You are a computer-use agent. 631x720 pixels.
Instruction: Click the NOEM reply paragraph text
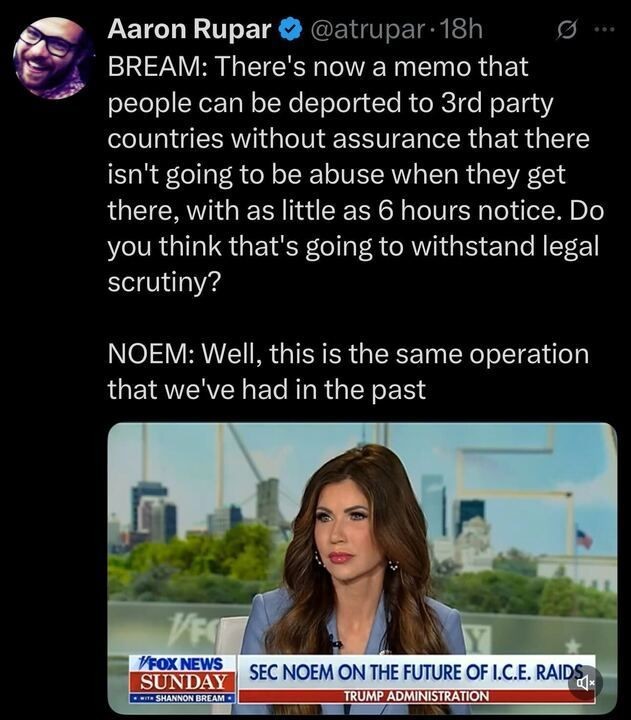pyautogui.click(x=348, y=371)
